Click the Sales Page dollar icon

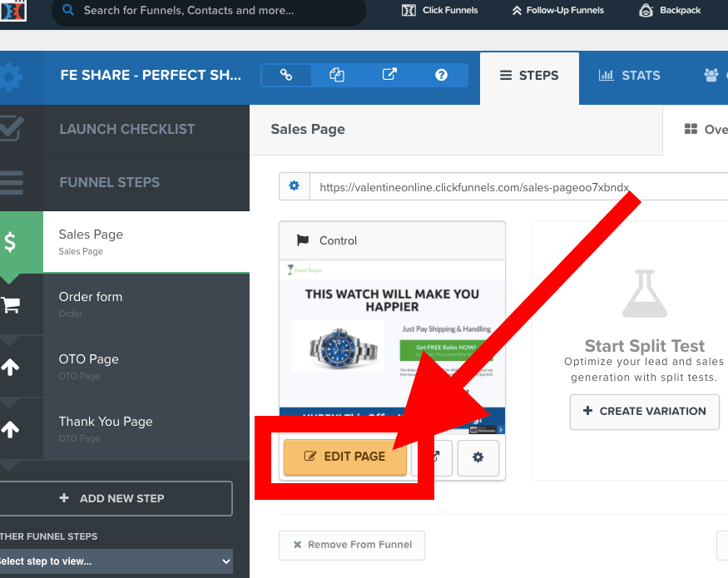point(10,242)
